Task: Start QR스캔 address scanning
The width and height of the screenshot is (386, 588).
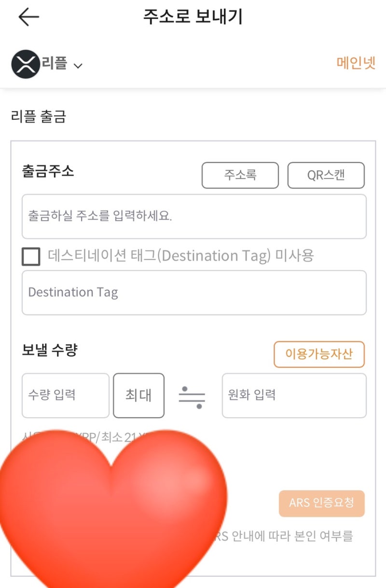Action: (326, 175)
